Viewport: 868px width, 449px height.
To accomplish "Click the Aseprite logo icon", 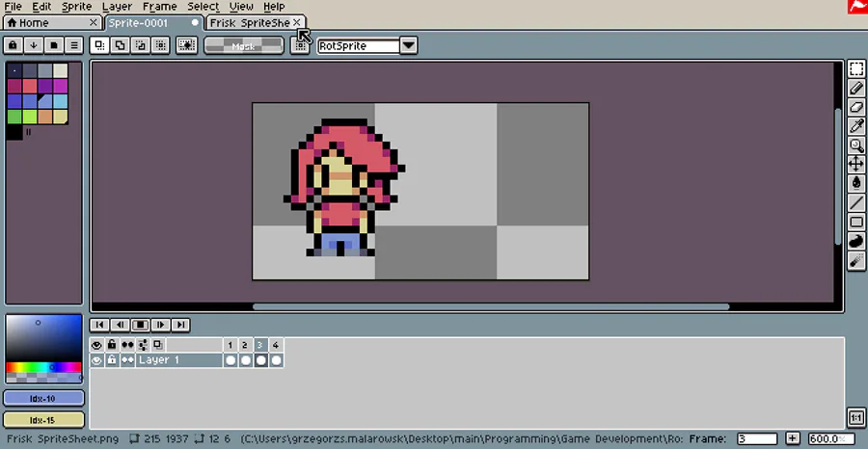I will [857, 7].
